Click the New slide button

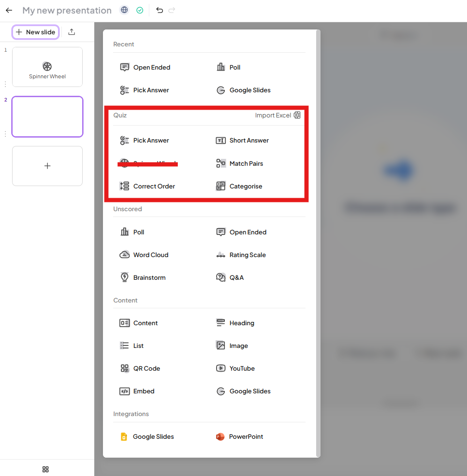[x=36, y=32]
